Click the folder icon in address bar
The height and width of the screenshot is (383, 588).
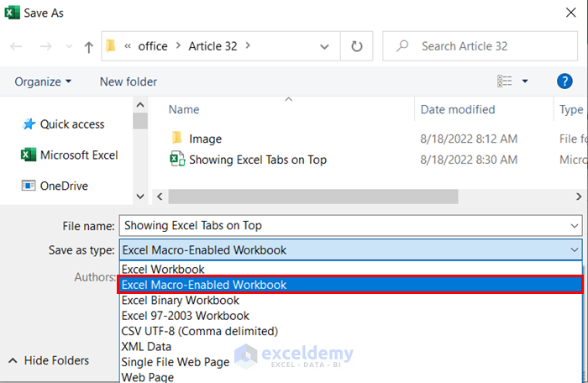(111, 45)
